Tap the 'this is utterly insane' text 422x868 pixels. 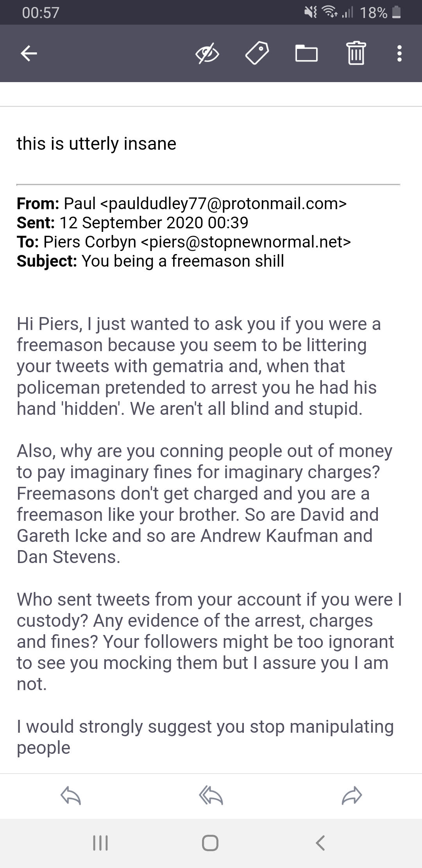coord(97,143)
